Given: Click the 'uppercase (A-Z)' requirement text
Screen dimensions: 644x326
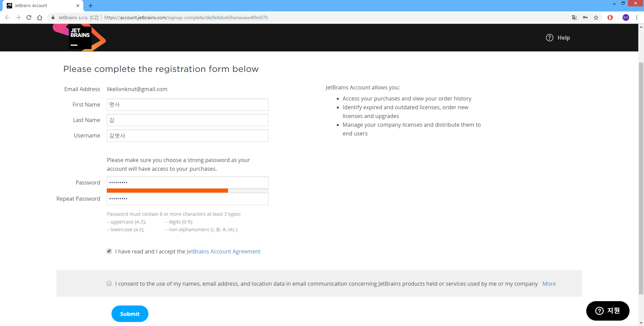Looking at the screenshot, I should coord(126,222).
